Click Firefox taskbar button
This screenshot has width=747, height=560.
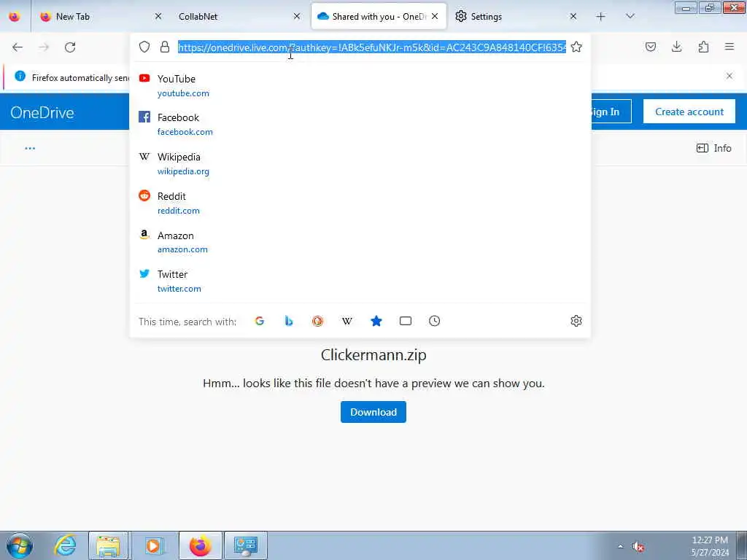pos(200,545)
